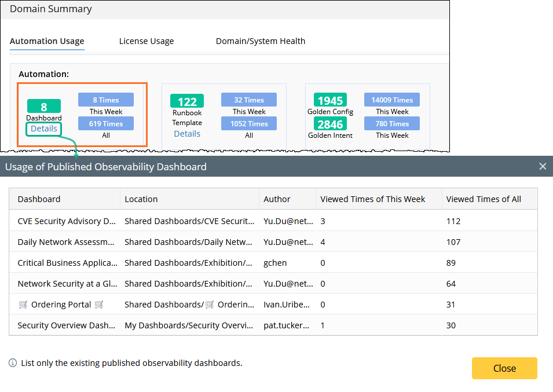Click the 122 Runbook Template count badge
This screenshot has height=392, width=553.
click(x=187, y=102)
